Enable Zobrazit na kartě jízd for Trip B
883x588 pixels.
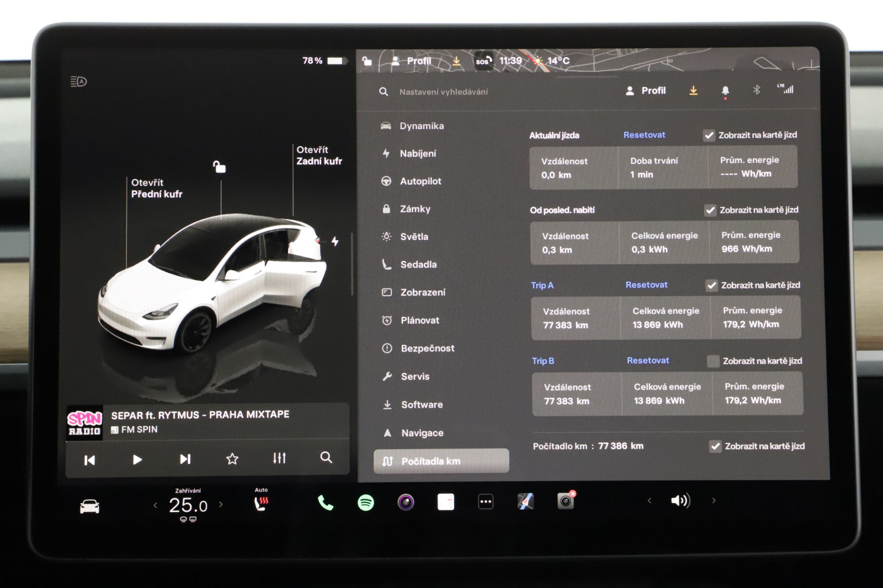point(712,360)
